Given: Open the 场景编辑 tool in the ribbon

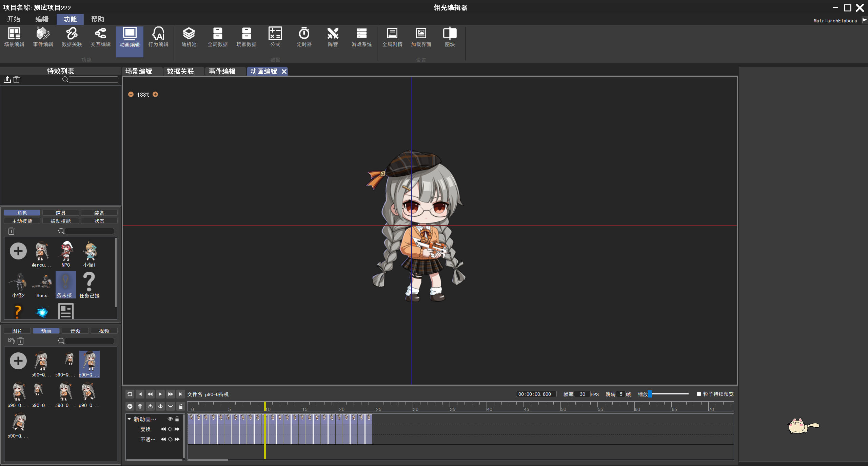Looking at the screenshot, I should pos(14,37).
